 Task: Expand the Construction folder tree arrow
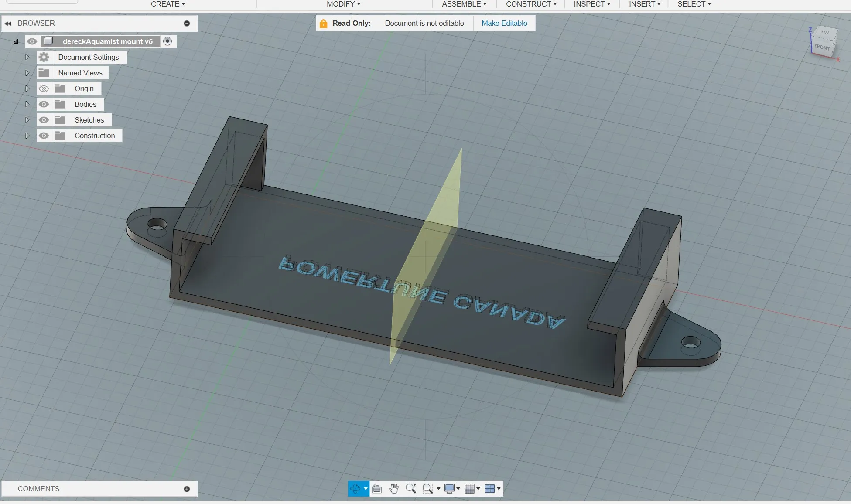pos(27,136)
